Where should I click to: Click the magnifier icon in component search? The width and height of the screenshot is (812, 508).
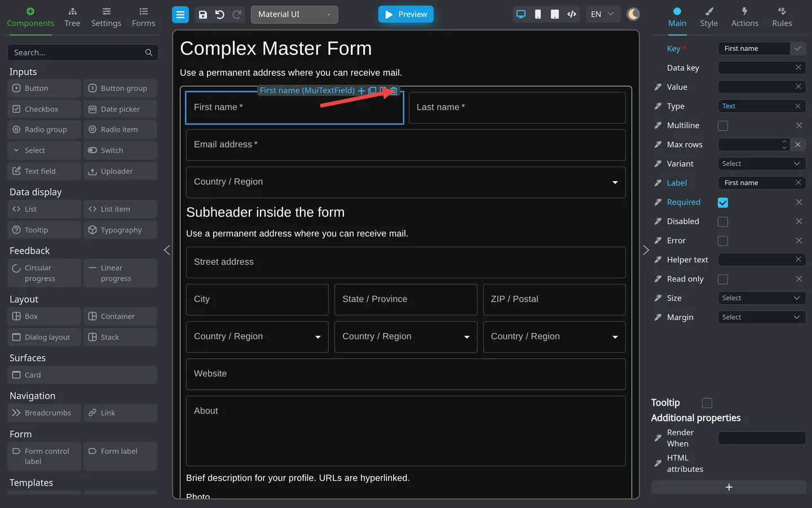pyautogui.click(x=149, y=52)
